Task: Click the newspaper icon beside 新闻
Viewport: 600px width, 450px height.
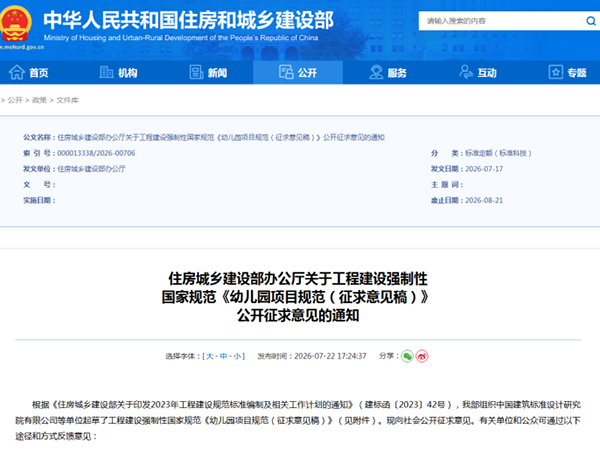Action: [196, 72]
